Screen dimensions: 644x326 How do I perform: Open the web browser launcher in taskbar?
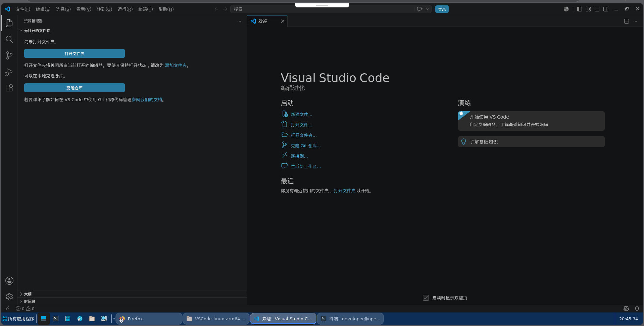(x=80, y=319)
